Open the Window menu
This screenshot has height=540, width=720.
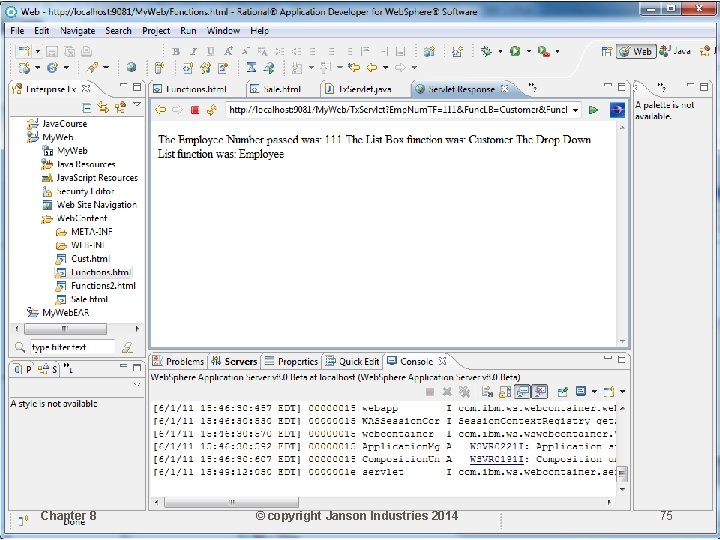223,31
